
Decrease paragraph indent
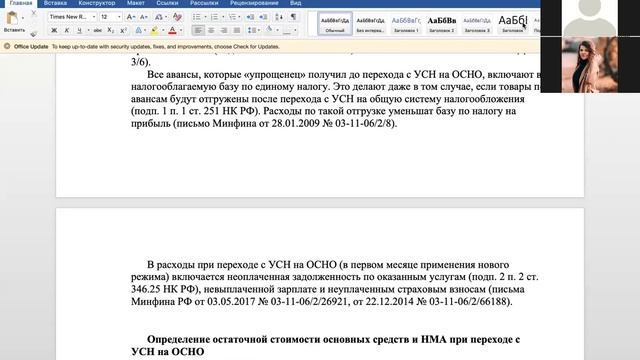pos(250,17)
